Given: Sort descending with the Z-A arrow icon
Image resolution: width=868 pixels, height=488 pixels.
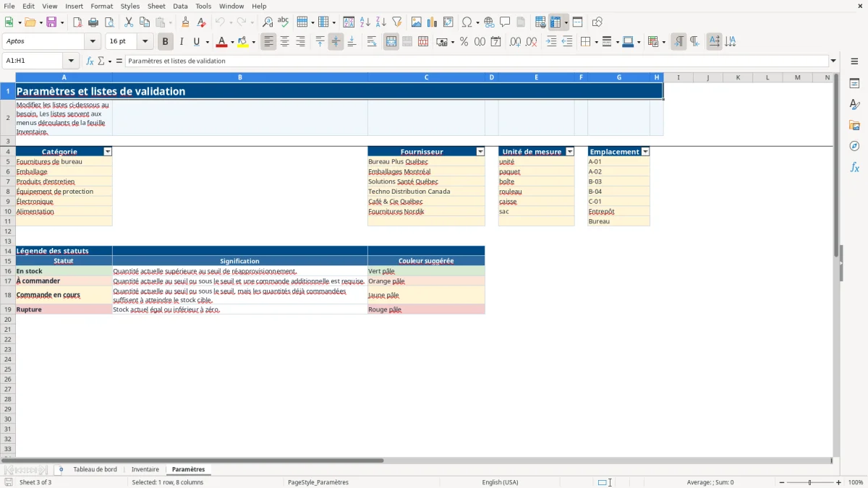Looking at the screenshot, I should click(381, 22).
